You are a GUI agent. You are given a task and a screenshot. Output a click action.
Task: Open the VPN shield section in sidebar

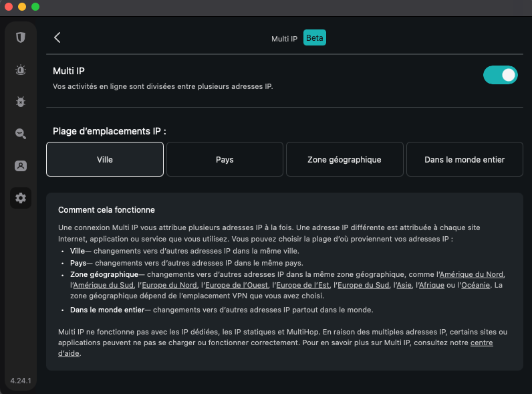click(21, 37)
